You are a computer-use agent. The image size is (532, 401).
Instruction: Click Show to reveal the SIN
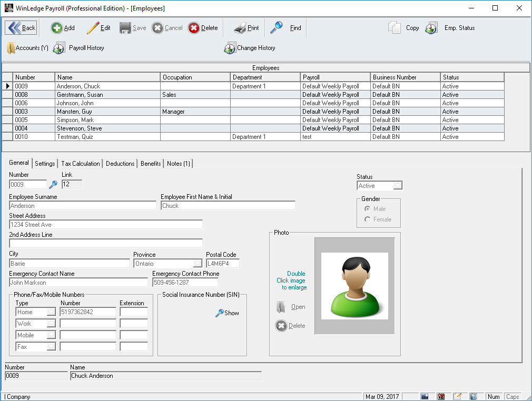227,313
